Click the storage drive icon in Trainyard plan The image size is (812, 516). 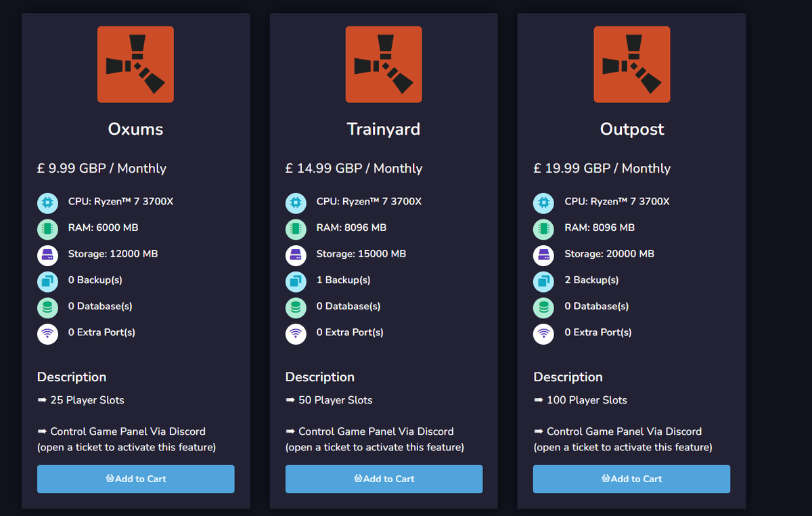[x=296, y=255]
